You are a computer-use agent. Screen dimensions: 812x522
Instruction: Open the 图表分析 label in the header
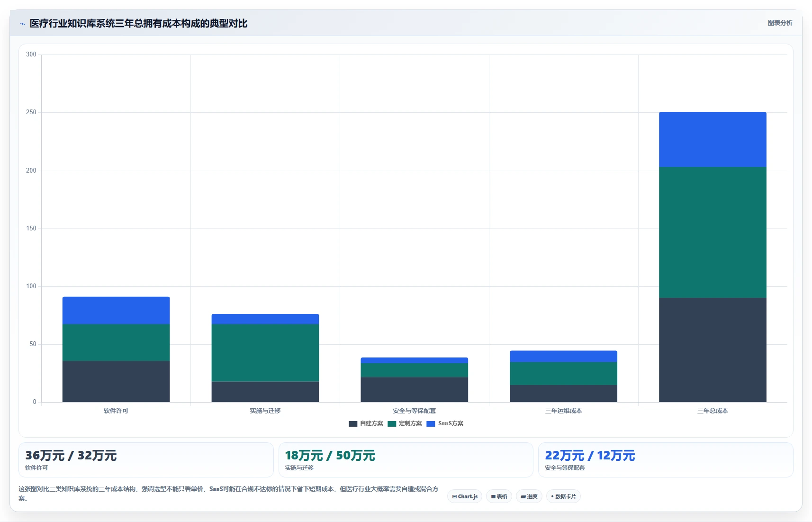click(780, 23)
